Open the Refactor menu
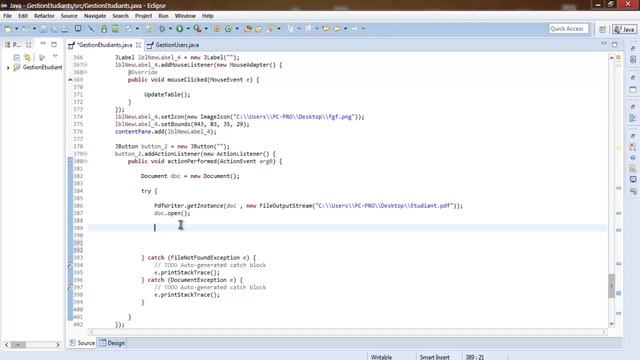Image resolution: width=640 pixels, height=360 pixels. [44, 16]
